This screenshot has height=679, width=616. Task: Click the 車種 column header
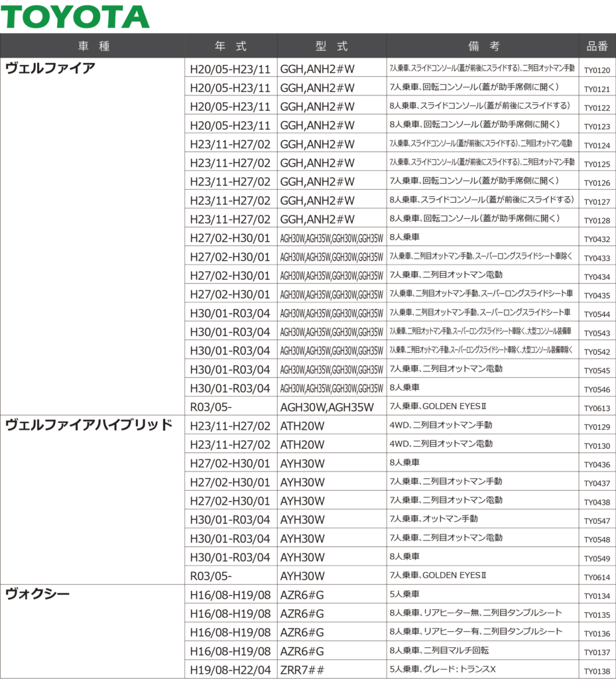click(x=93, y=46)
